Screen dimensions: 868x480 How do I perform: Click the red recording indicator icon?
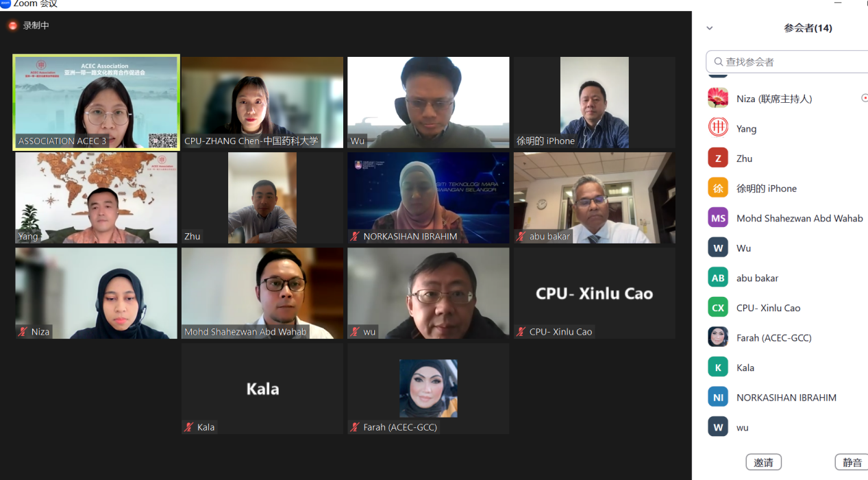tap(12, 26)
